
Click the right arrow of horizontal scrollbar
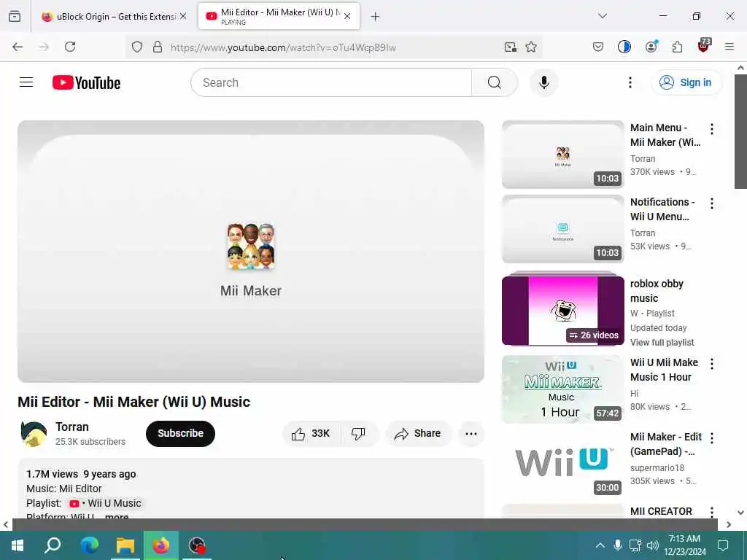click(729, 524)
